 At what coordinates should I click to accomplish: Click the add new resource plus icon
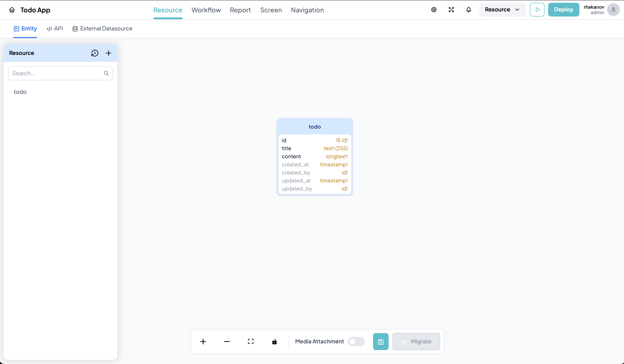tap(108, 53)
